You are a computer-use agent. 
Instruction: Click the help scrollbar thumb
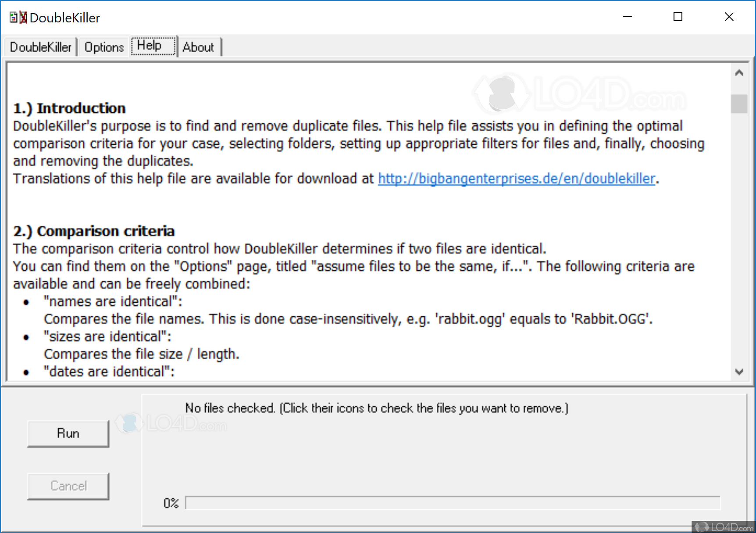point(739,104)
